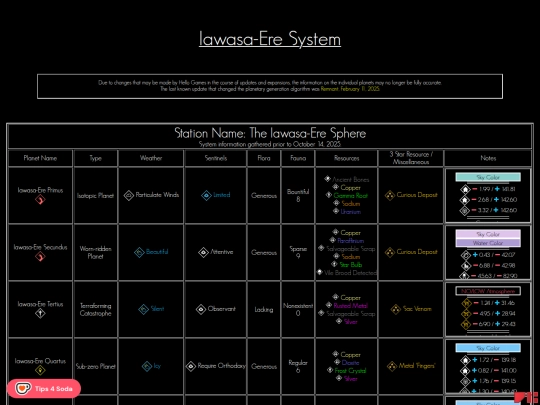Viewport: 540px width, 405px height.
Task: Click the Lacking flora cell
Action: [264, 310]
